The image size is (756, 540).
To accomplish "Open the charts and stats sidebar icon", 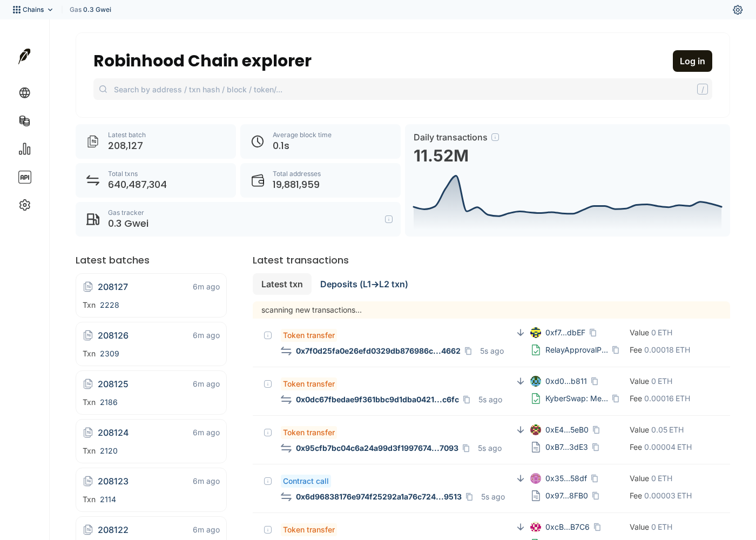I will click(25, 149).
